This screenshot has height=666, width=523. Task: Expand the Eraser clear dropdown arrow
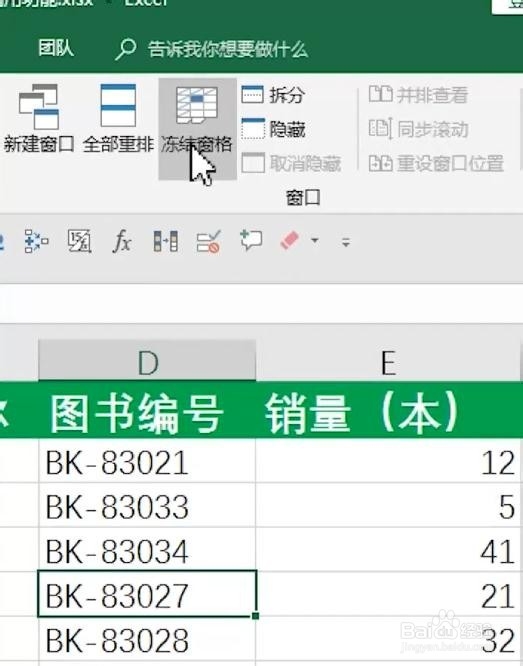pyautogui.click(x=314, y=241)
